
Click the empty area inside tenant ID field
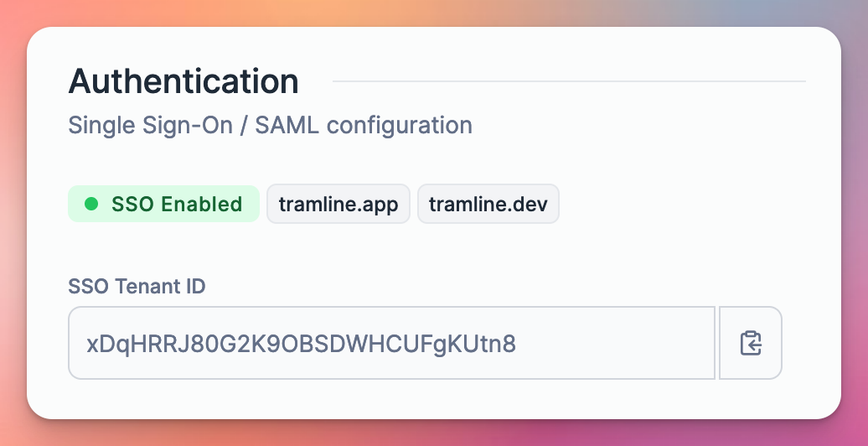point(614,343)
